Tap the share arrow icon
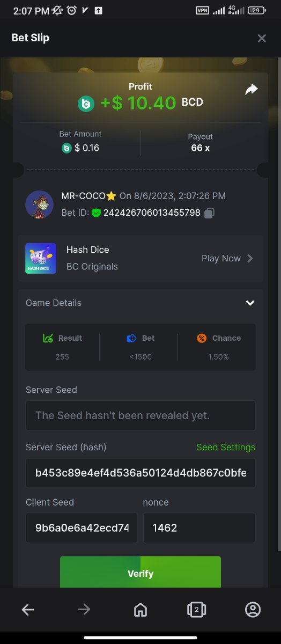 point(252,90)
